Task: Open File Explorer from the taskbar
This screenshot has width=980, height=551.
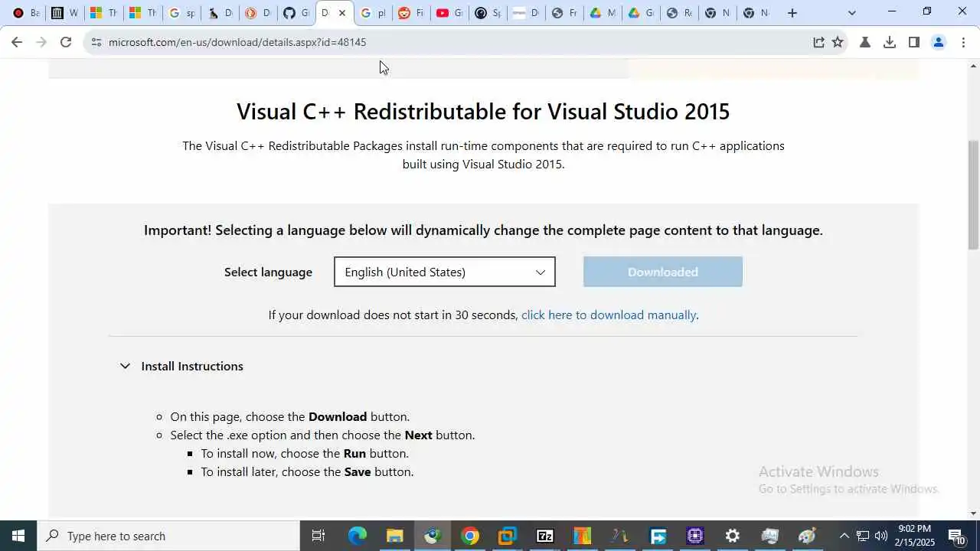Action: pos(395,536)
